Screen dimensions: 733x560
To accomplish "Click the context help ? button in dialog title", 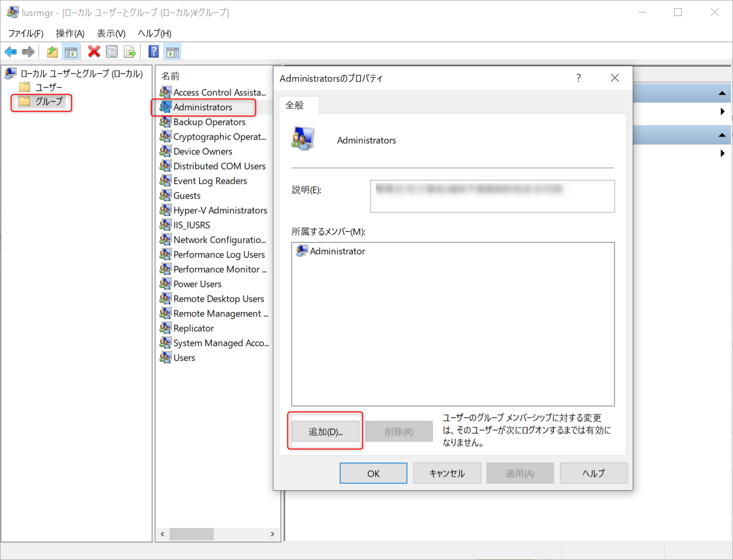I will (578, 78).
